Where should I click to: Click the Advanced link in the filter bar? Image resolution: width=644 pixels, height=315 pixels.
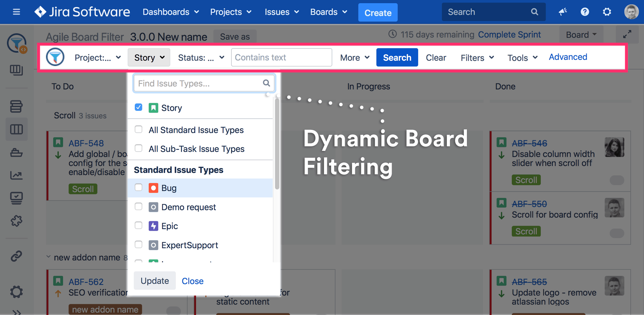coord(568,57)
